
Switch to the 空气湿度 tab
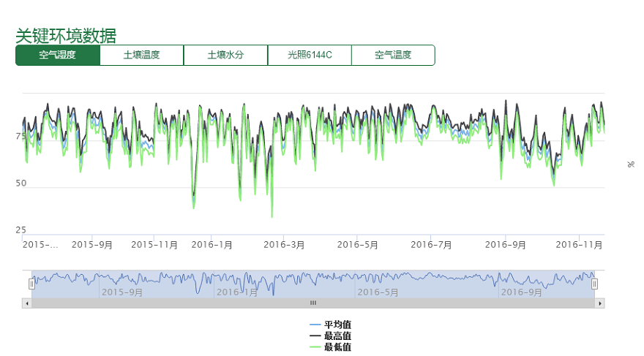[57, 55]
